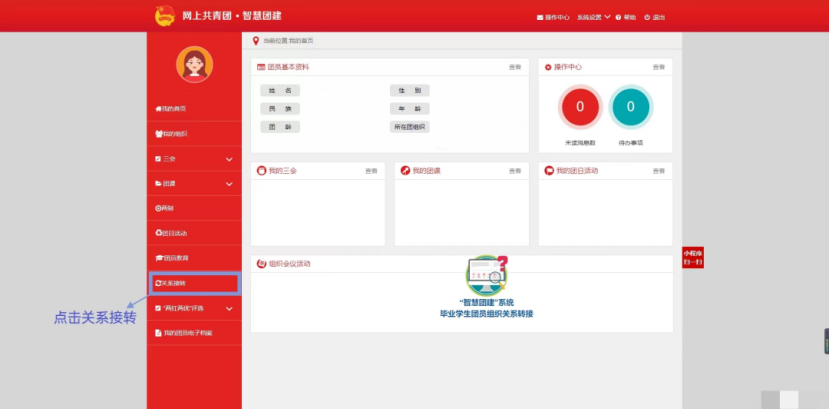Expand the 三会 sidebar submenu
This screenshot has width=830, height=409.
[x=229, y=159]
